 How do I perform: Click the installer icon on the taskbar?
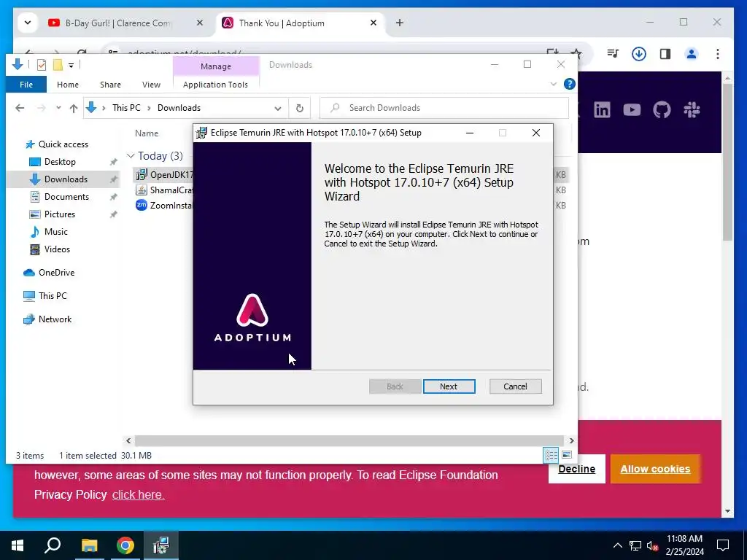coord(161,545)
